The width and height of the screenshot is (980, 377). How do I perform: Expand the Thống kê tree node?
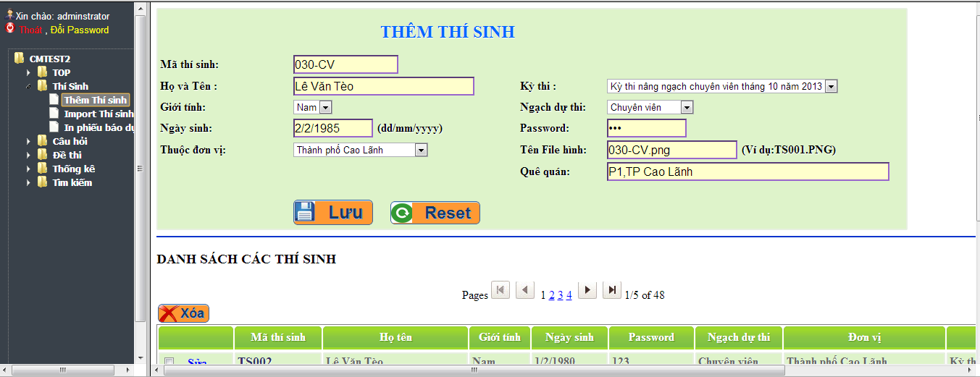tap(29, 169)
